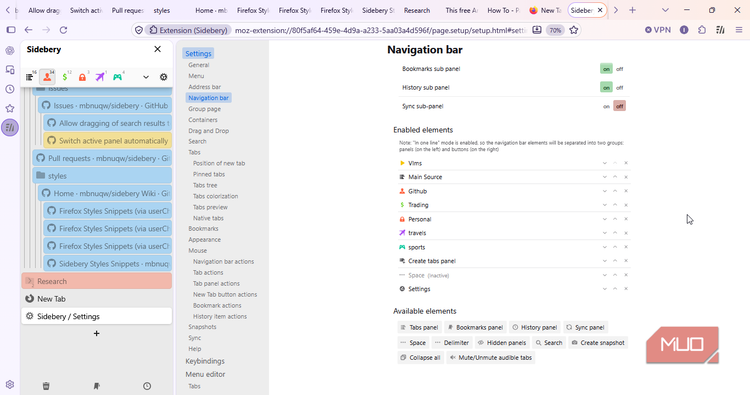
Task: Open a new browser tab with plus
Action: click(632, 10)
